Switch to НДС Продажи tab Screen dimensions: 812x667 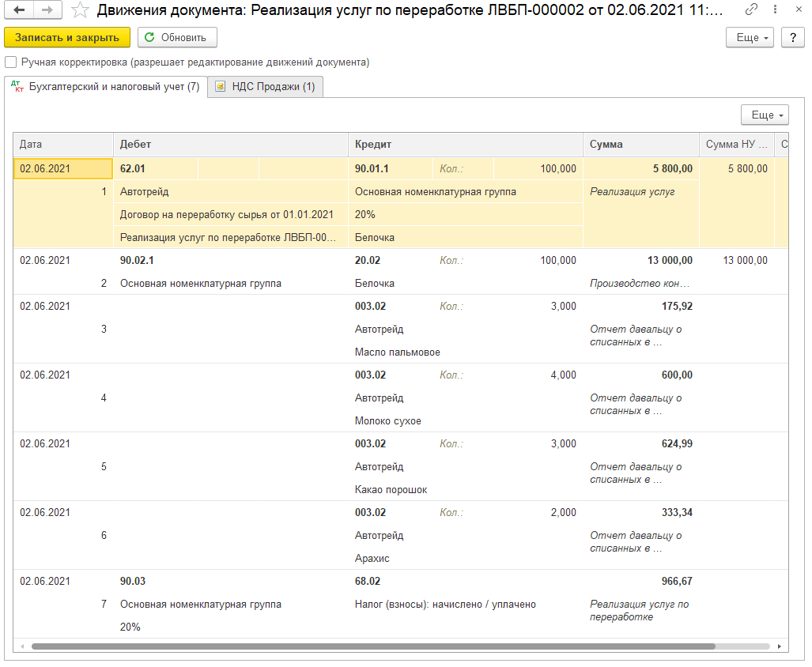(266, 86)
